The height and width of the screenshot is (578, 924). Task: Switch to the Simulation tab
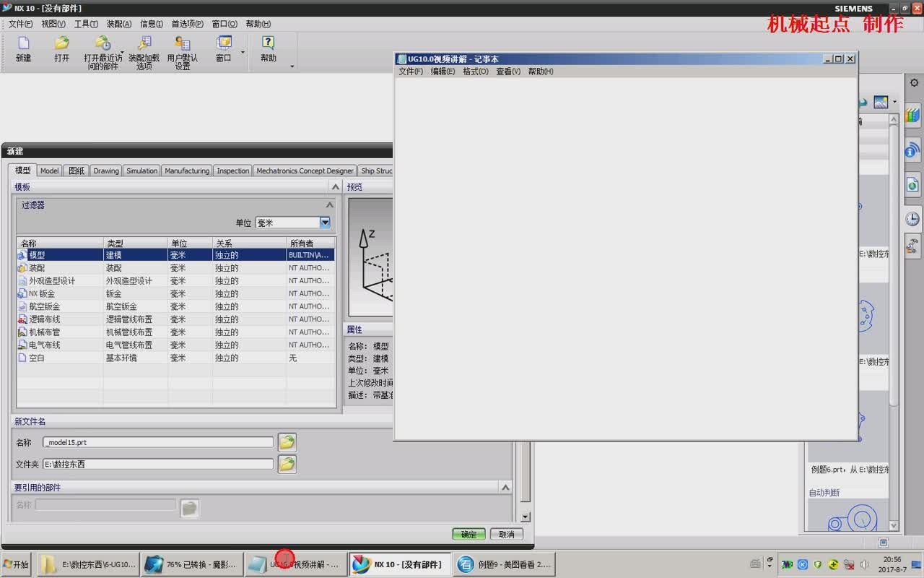(141, 171)
